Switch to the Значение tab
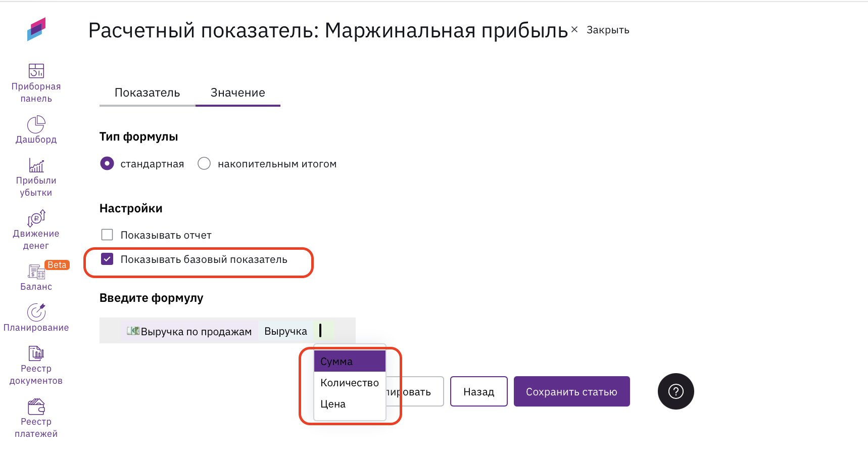The image size is (868, 450). click(237, 93)
